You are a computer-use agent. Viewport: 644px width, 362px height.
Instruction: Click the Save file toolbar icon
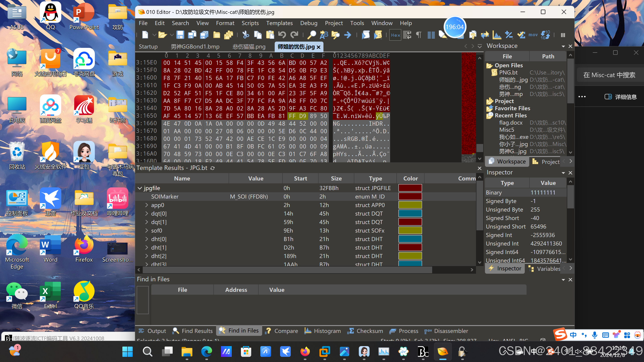(x=180, y=35)
